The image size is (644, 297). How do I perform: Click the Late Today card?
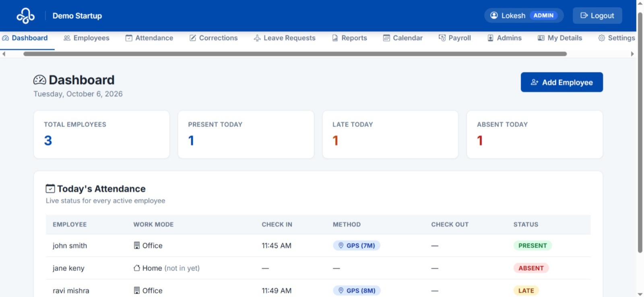click(390, 135)
